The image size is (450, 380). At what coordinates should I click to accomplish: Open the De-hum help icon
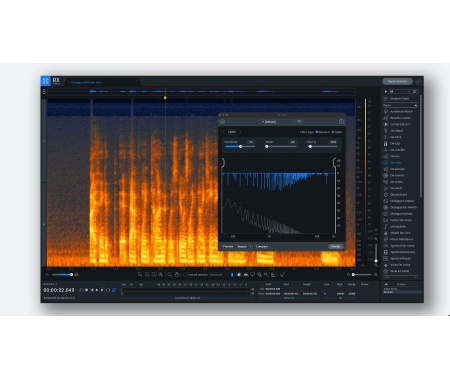pos(341,122)
